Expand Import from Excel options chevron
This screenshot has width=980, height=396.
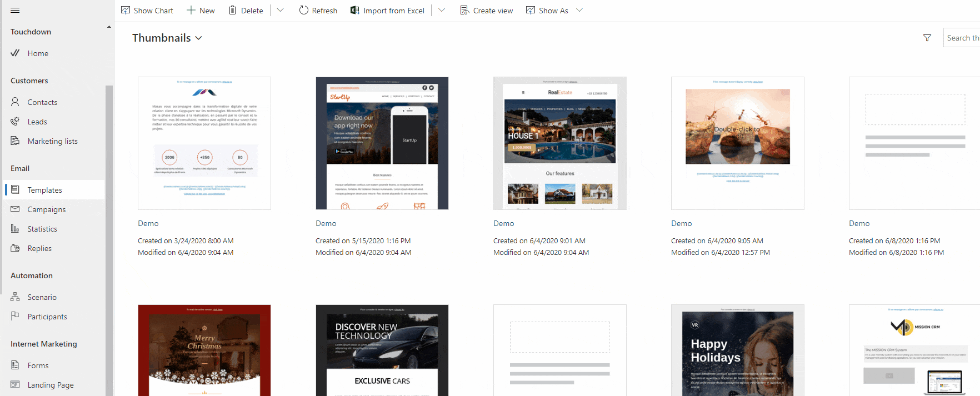(442, 11)
